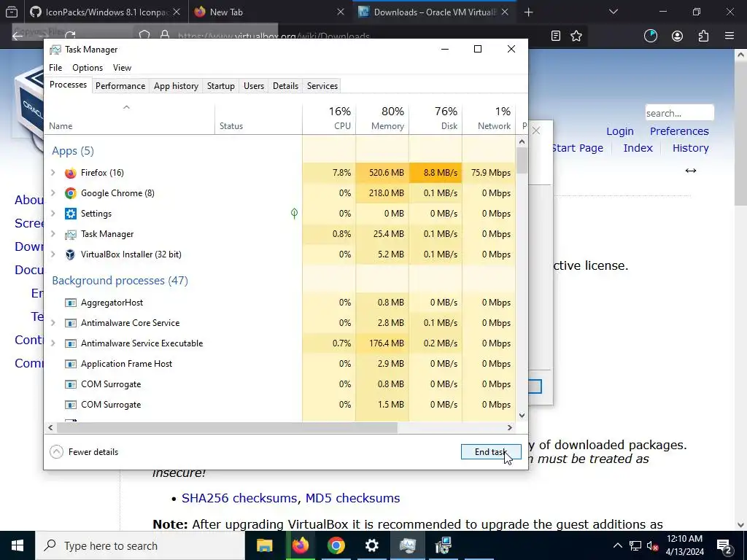Click the Application Frame Host icon
Image resolution: width=747 pixels, height=560 pixels.
pyautogui.click(x=71, y=365)
